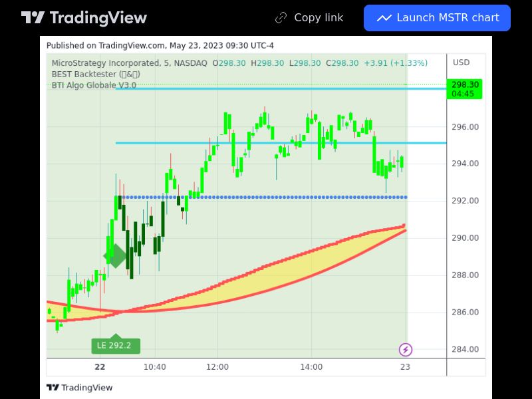Click the green diamond signal marker
The width and height of the screenshot is (532, 399).
[x=115, y=256]
